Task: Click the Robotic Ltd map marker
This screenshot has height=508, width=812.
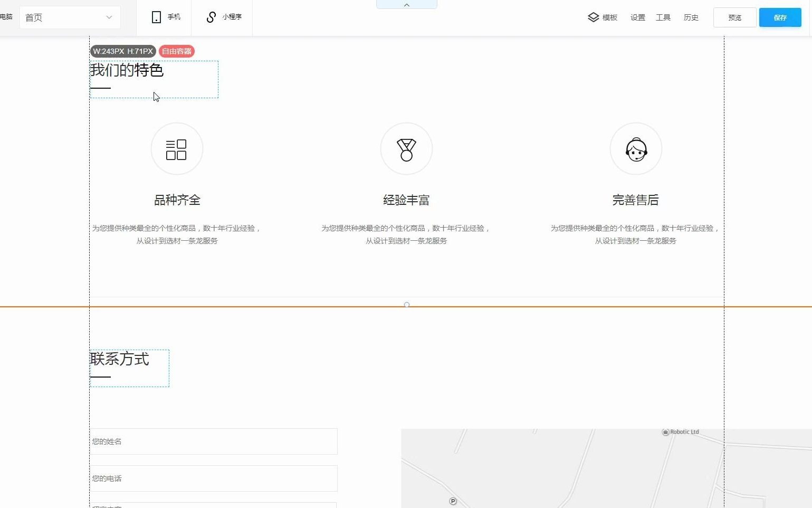Action: point(665,432)
